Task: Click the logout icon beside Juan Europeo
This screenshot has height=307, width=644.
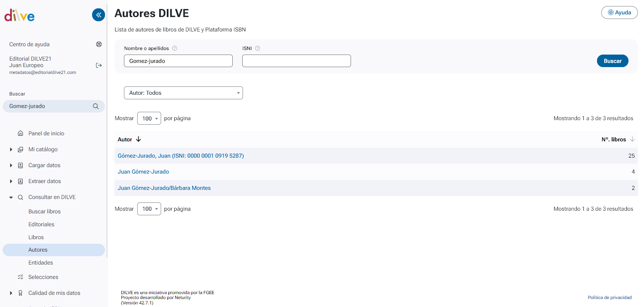Action: (x=99, y=65)
